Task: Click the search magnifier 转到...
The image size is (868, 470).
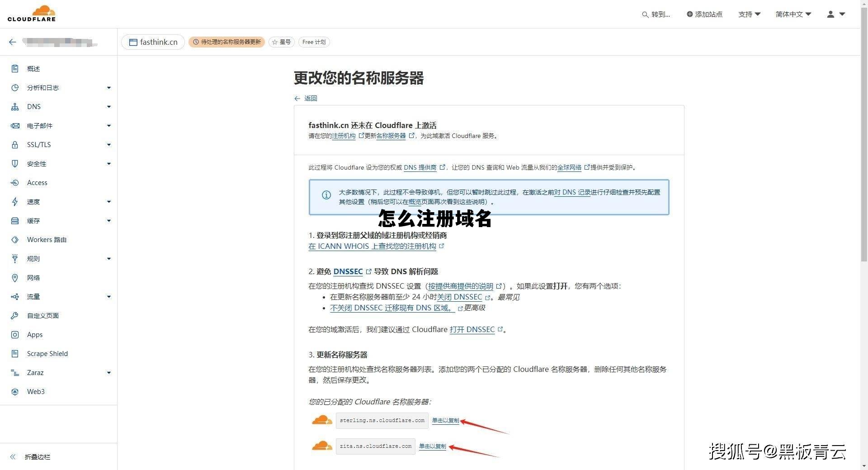Action: tap(645, 14)
